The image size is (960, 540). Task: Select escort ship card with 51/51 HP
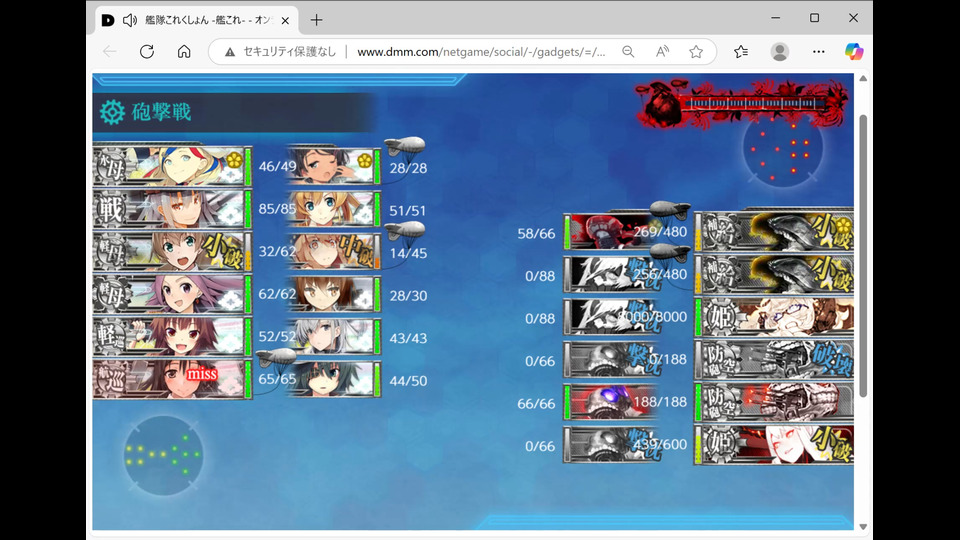coord(334,209)
